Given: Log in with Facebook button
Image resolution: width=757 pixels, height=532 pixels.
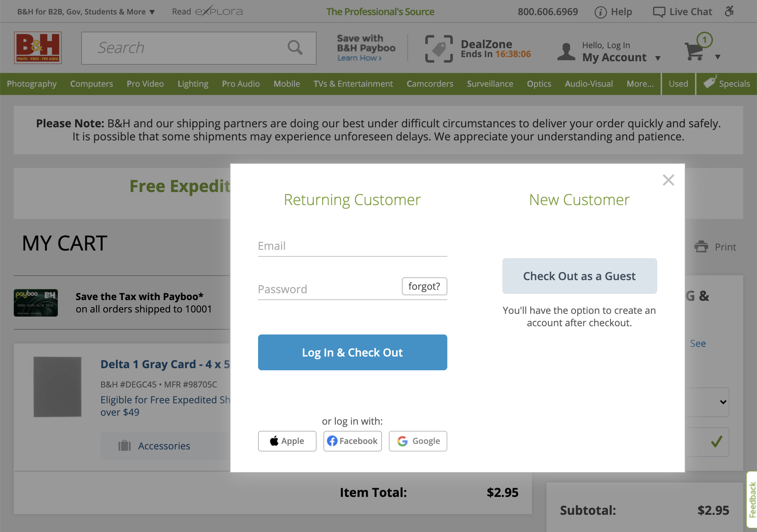Looking at the screenshot, I should [352, 441].
